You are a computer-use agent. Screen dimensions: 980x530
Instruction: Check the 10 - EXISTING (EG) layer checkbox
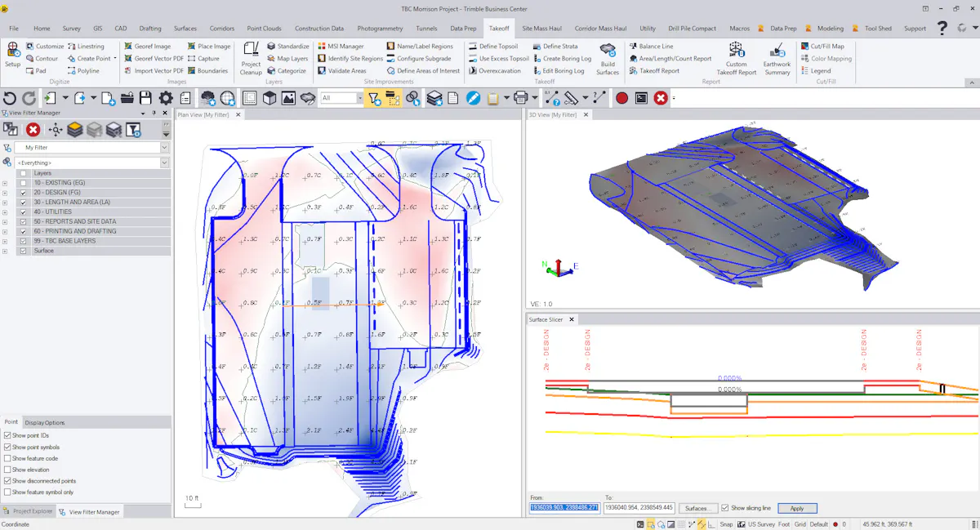pyautogui.click(x=23, y=183)
